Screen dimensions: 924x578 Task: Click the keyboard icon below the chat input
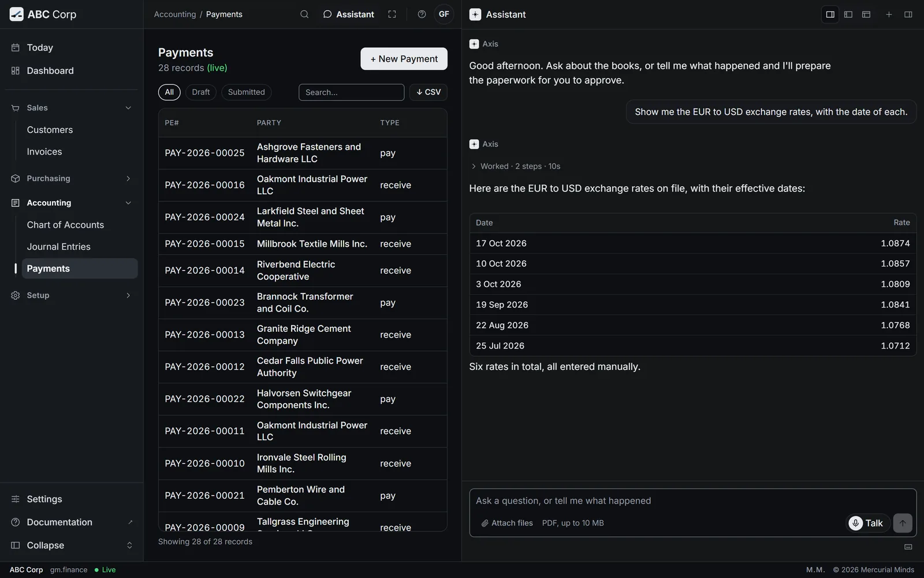click(908, 547)
